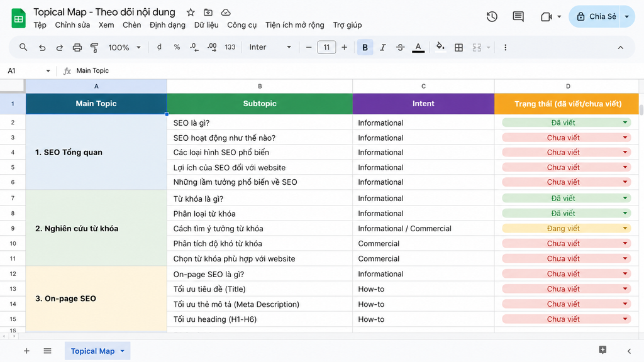Image resolution: width=644 pixels, height=362 pixels.
Task: Open the Chia Sẻ share options arrow
Action: (627, 17)
